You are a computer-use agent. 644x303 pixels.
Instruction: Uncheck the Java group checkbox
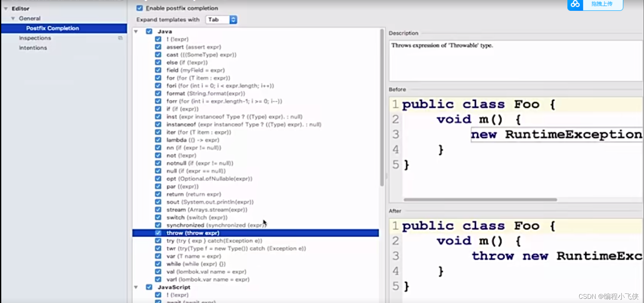[149, 31]
